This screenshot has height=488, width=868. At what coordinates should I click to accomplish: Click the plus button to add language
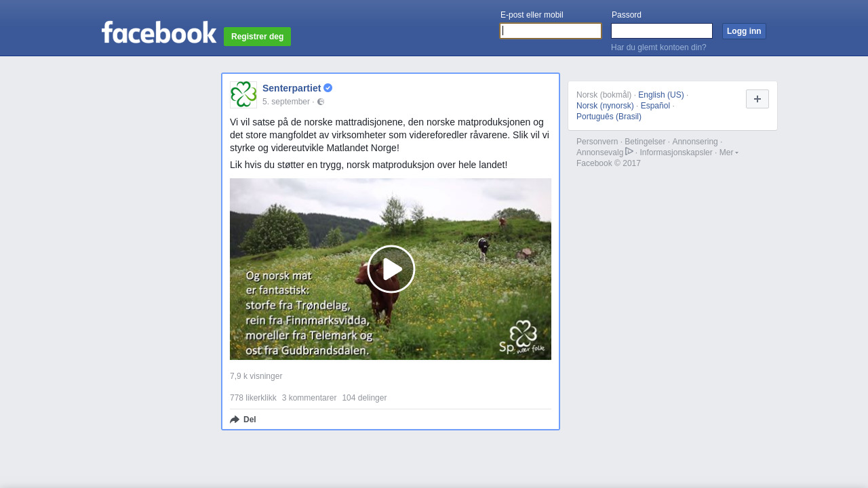(x=757, y=99)
